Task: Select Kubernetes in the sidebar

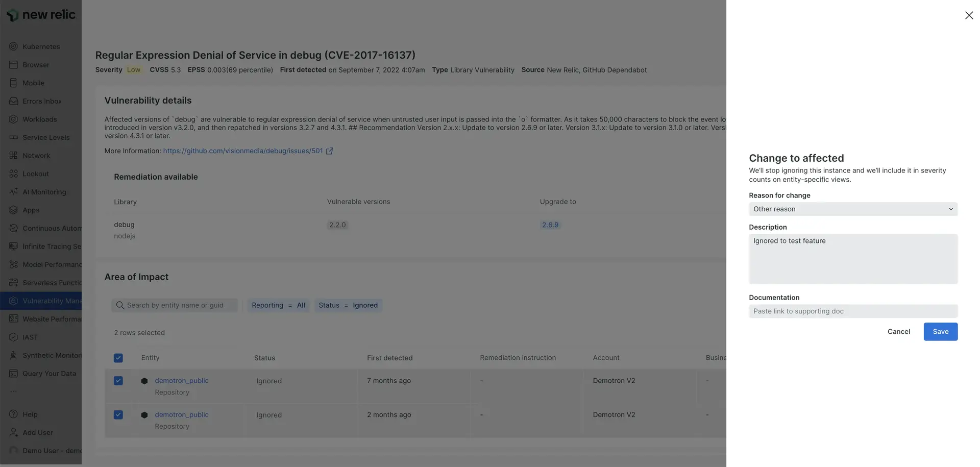Action: coord(41,46)
